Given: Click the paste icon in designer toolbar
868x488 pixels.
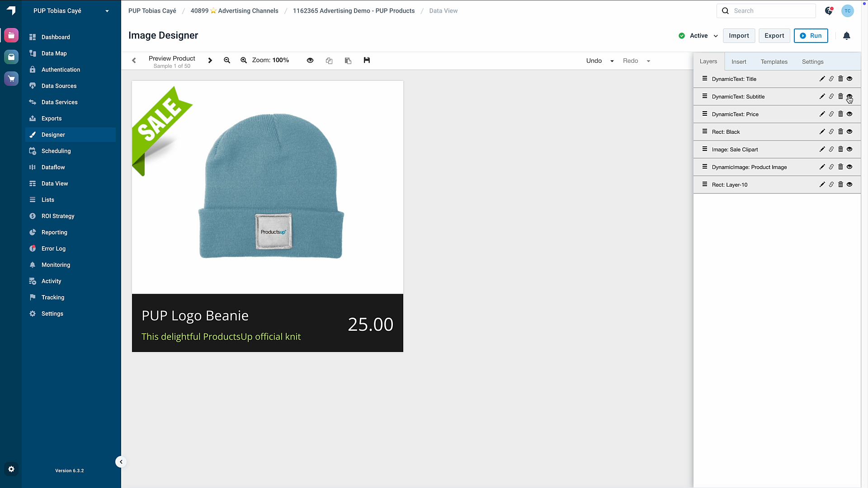Looking at the screenshot, I should point(348,61).
